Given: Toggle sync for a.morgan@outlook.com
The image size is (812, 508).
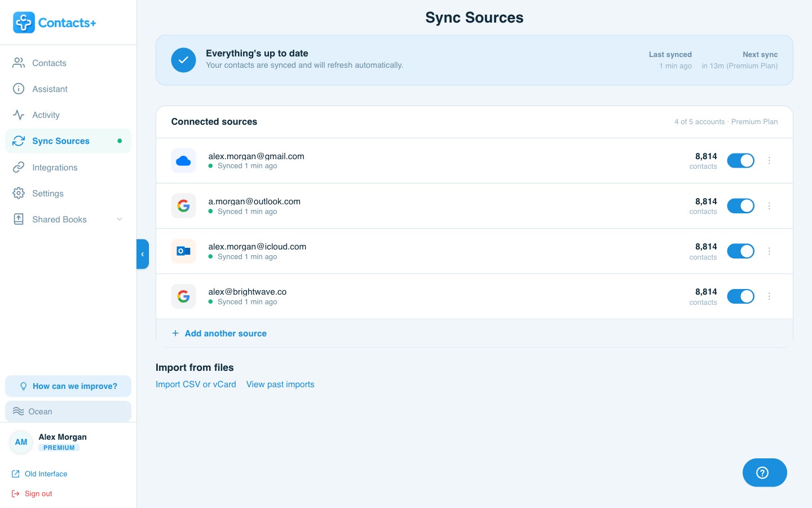Looking at the screenshot, I should point(741,206).
